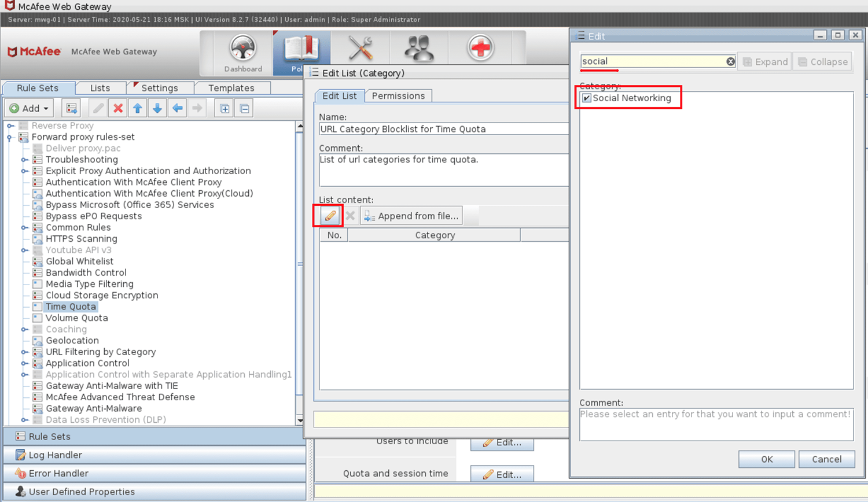Uncheck the Social Networking category checkbox
The height and width of the screenshot is (502, 868).
(x=587, y=98)
